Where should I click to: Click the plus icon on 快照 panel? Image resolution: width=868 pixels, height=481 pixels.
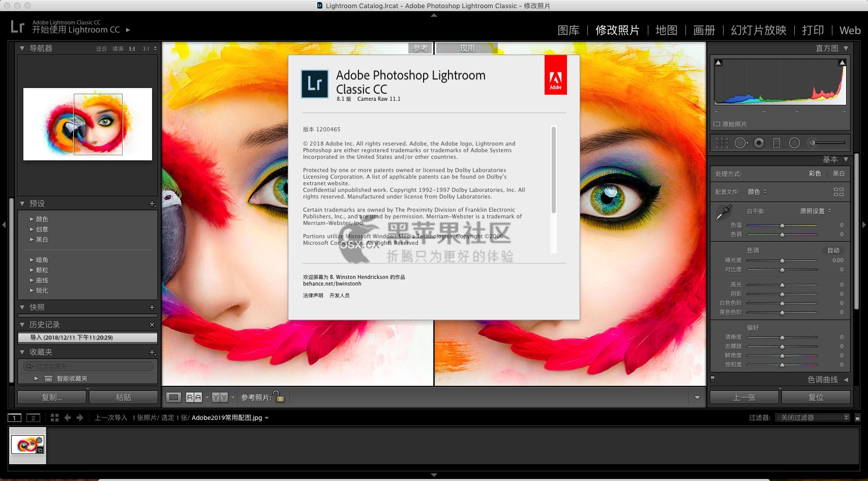152,307
